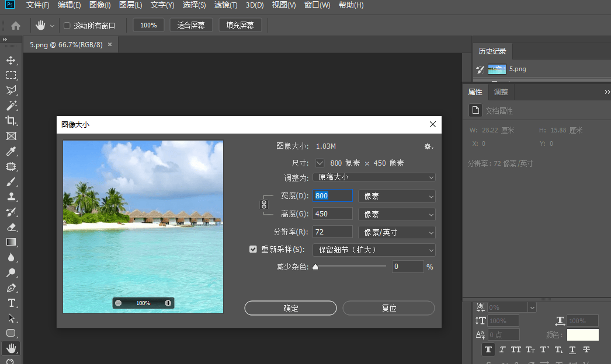This screenshot has width=611, height=364.
Task: Toggle faux bold text style button
Action: pyautogui.click(x=487, y=349)
